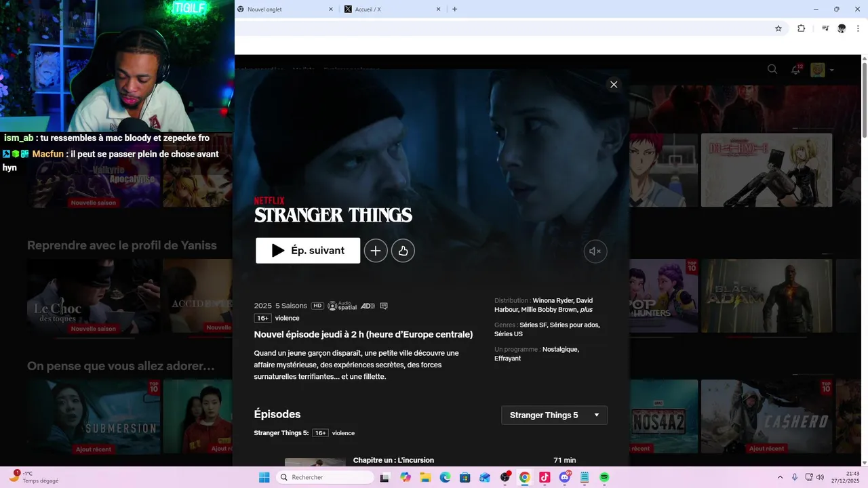The height and width of the screenshot is (488, 868).
Task: Open Spotify from taskbar
Action: (604, 477)
